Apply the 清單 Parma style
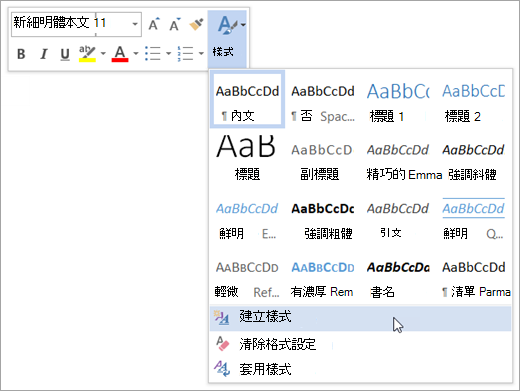Image resolution: width=520 pixels, height=391 pixels. tap(475, 279)
